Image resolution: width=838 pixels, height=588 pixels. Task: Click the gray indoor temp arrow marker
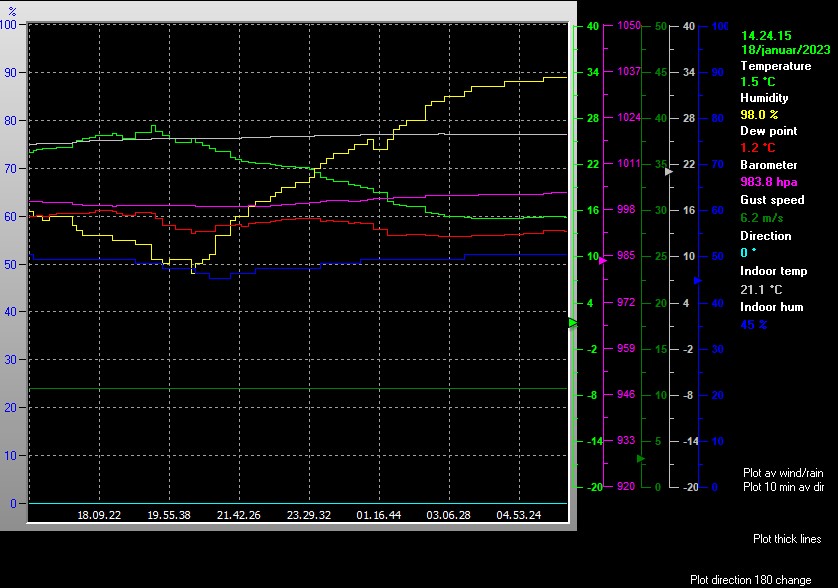pos(670,171)
